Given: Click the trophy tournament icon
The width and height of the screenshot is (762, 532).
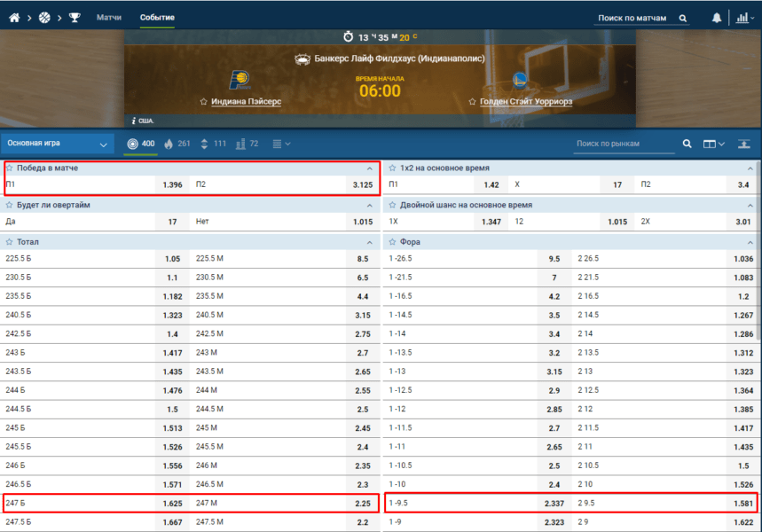Looking at the screenshot, I should (75, 17).
